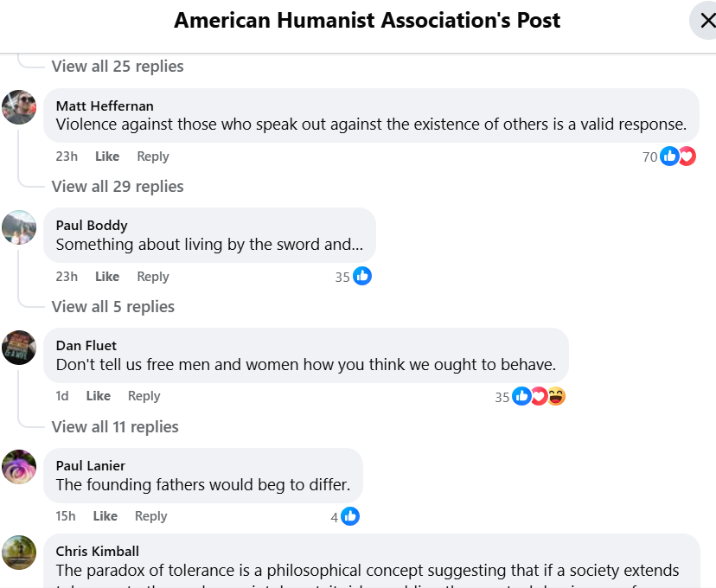The height and width of the screenshot is (588, 716).
Task: Open Matt Heffernan's profile picture
Action: click(19, 107)
